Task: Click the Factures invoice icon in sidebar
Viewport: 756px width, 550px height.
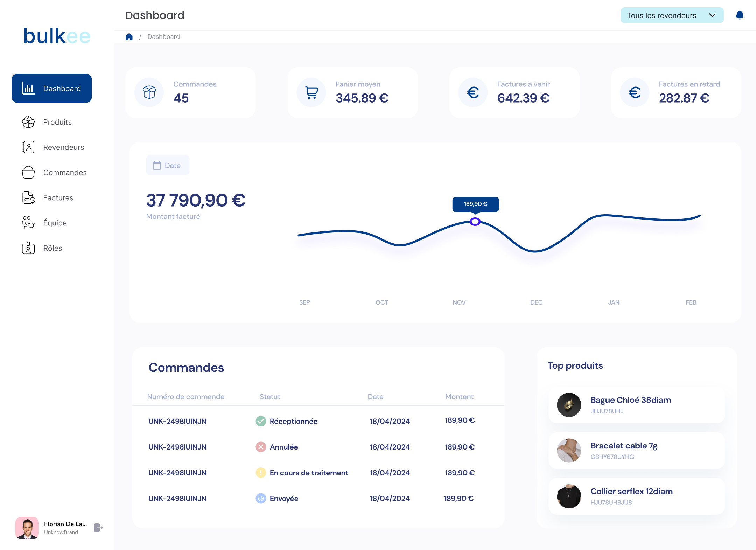Action: pos(28,198)
